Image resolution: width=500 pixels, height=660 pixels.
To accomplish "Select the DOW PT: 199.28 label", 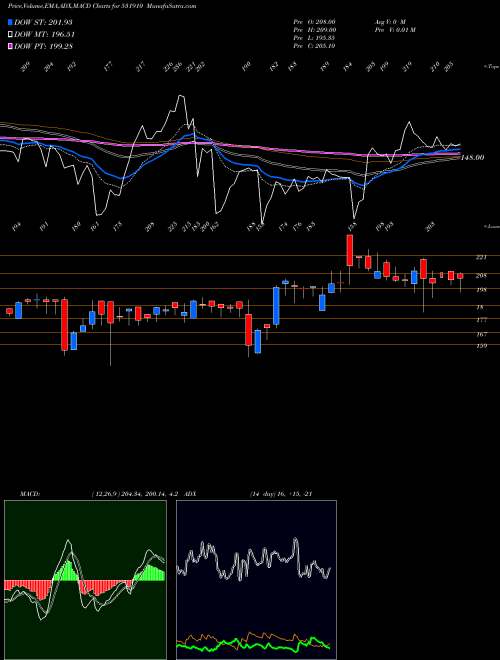I will point(43,46).
